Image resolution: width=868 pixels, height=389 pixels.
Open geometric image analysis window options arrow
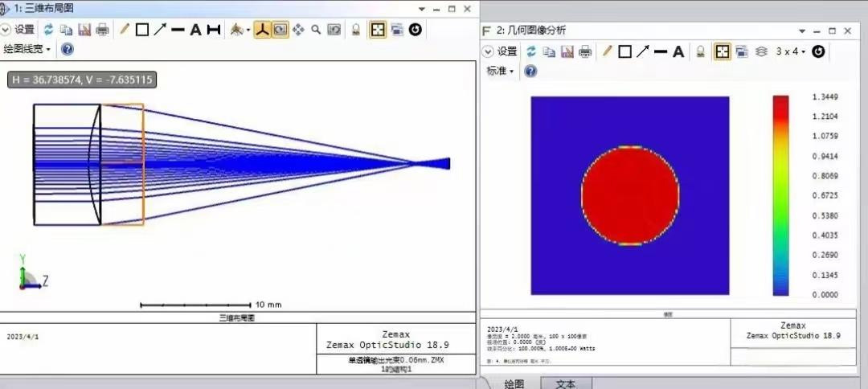coord(801,31)
